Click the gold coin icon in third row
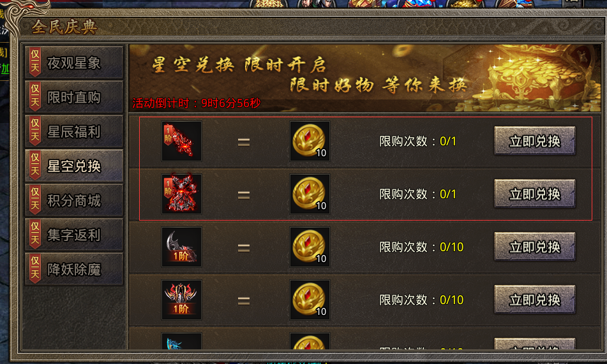The width and height of the screenshot is (607, 364). (x=310, y=247)
